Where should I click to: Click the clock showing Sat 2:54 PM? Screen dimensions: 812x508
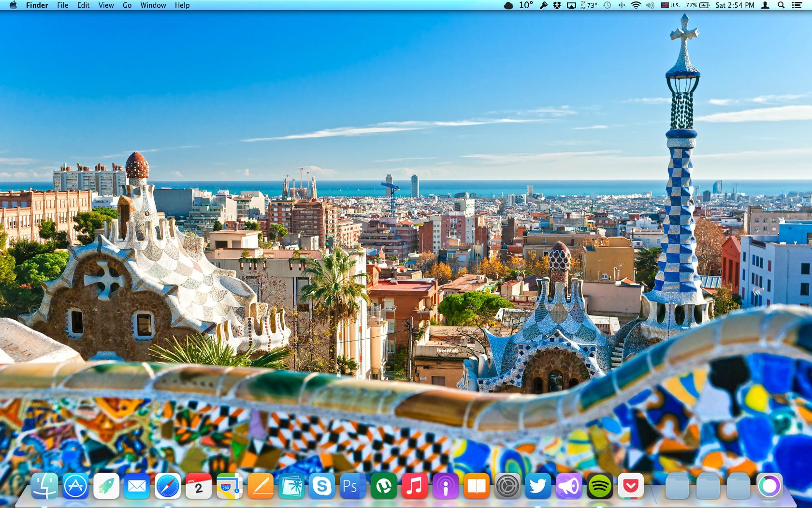coord(735,5)
